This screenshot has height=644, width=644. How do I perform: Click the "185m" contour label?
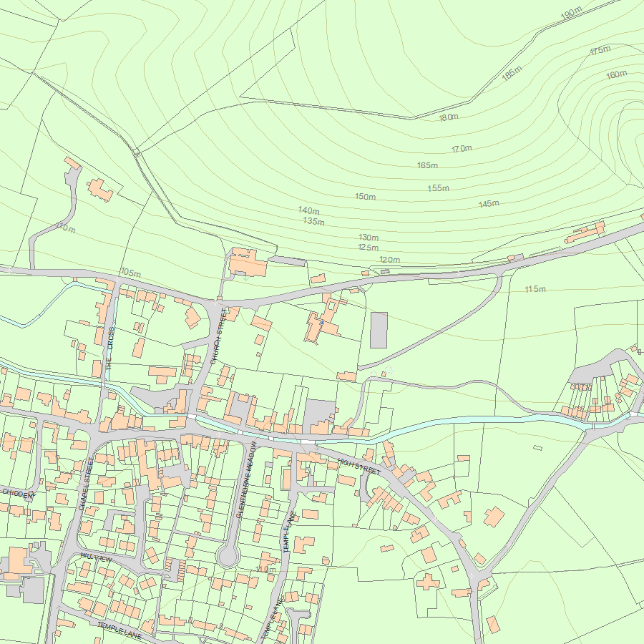[x=512, y=73]
